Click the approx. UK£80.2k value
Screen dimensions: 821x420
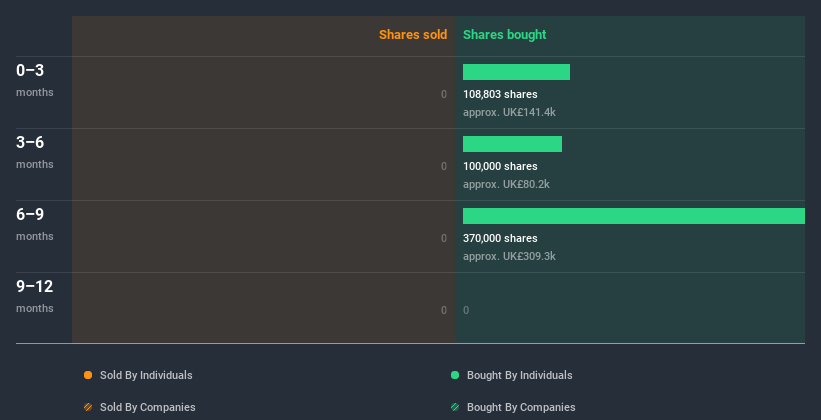pyautogui.click(x=506, y=184)
